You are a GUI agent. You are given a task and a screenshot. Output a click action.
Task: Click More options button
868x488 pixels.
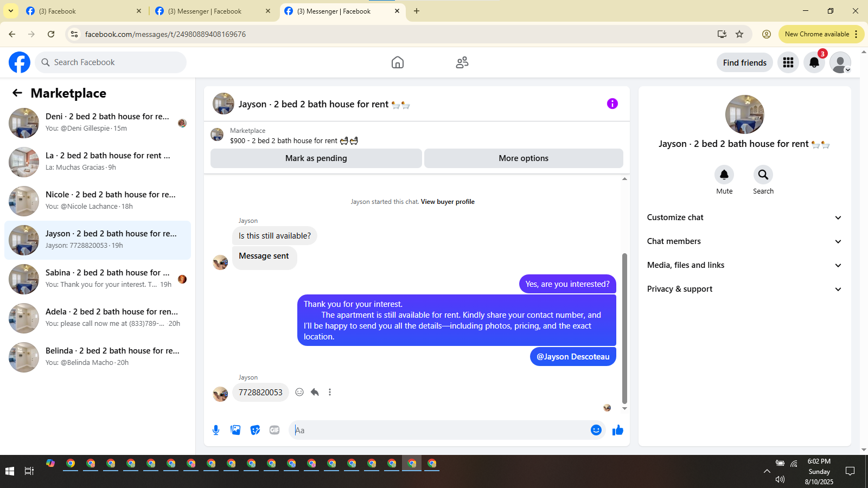[524, 158]
